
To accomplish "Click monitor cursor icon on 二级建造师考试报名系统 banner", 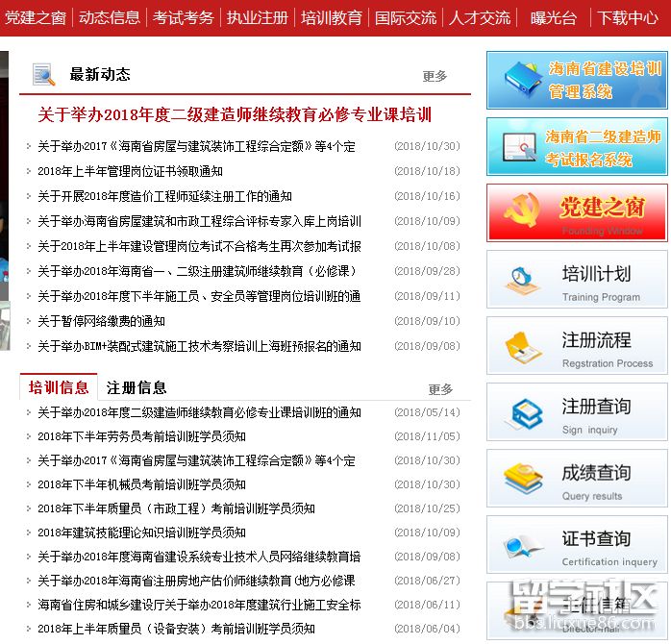I will tap(520, 146).
